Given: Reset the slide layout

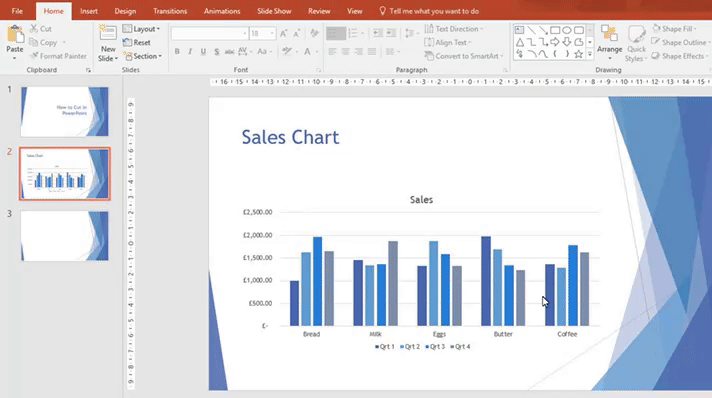Looking at the screenshot, I should pyautogui.click(x=137, y=42).
